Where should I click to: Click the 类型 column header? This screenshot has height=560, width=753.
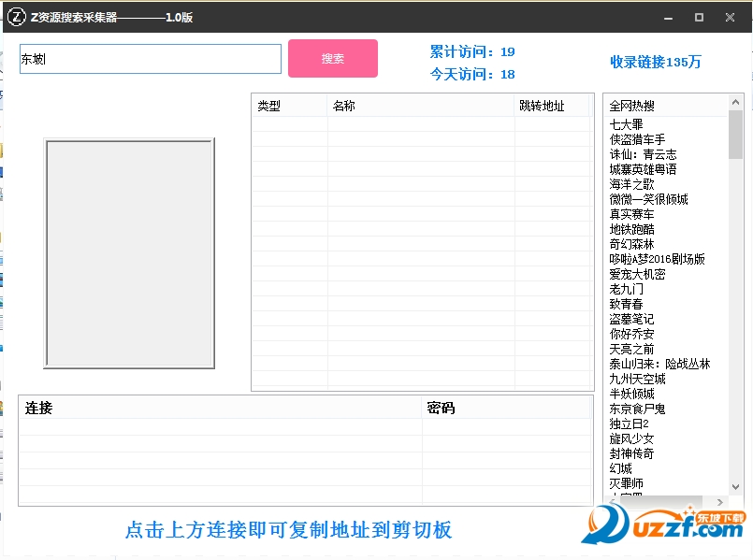click(x=268, y=106)
